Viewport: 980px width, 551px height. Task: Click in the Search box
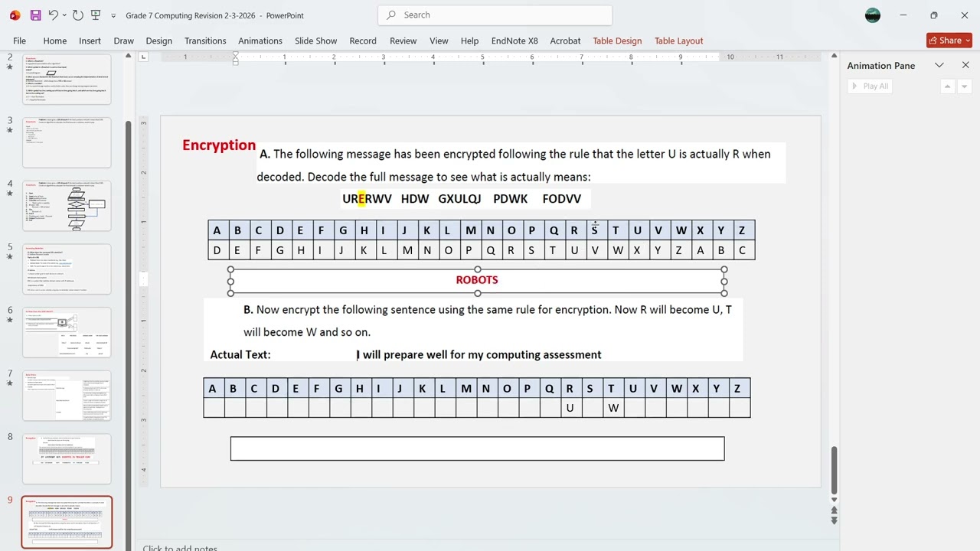pyautogui.click(x=495, y=15)
